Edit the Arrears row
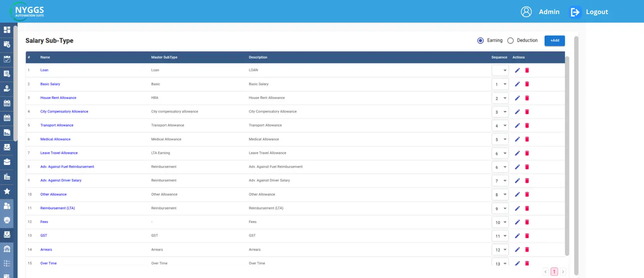This screenshot has height=278, width=644. (517, 249)
